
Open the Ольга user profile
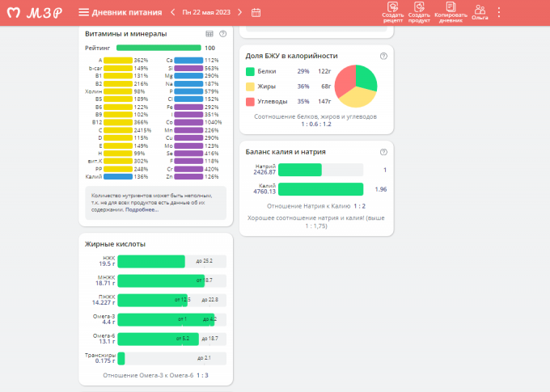point(480,12)
